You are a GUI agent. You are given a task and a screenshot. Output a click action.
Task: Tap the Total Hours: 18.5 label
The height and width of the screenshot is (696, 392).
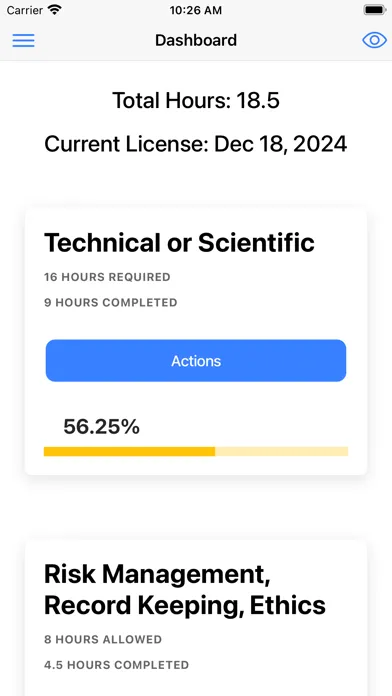pos(196,100)
